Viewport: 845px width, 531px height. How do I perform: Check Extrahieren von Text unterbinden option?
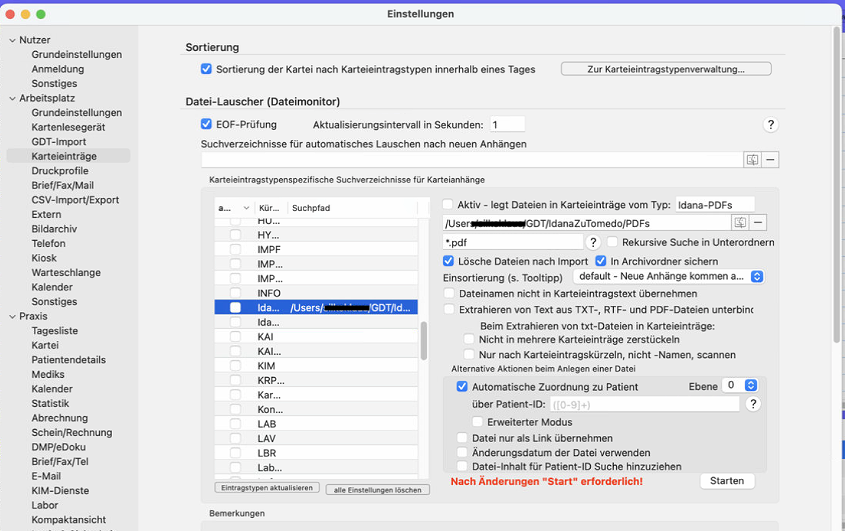448,309
